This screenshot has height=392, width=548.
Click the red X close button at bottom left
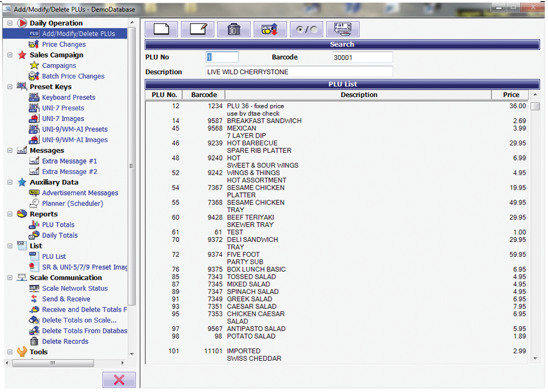(x=119, y=380)
